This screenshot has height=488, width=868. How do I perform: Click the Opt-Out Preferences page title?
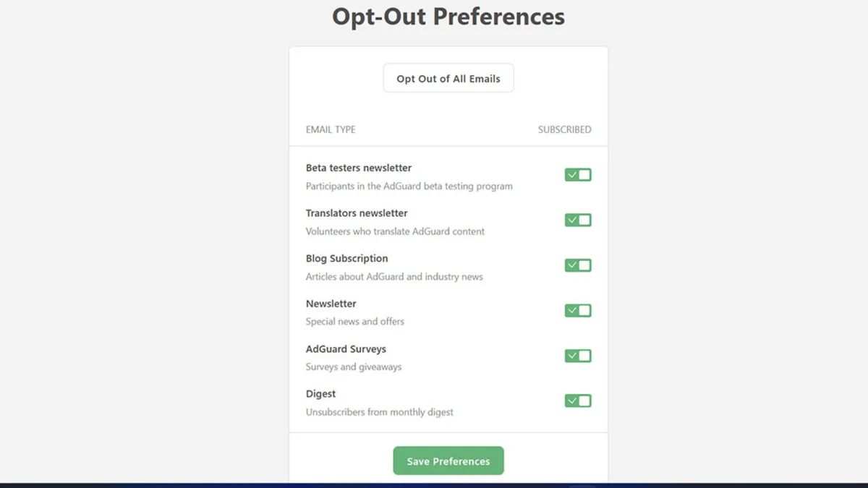click(448, 17)
